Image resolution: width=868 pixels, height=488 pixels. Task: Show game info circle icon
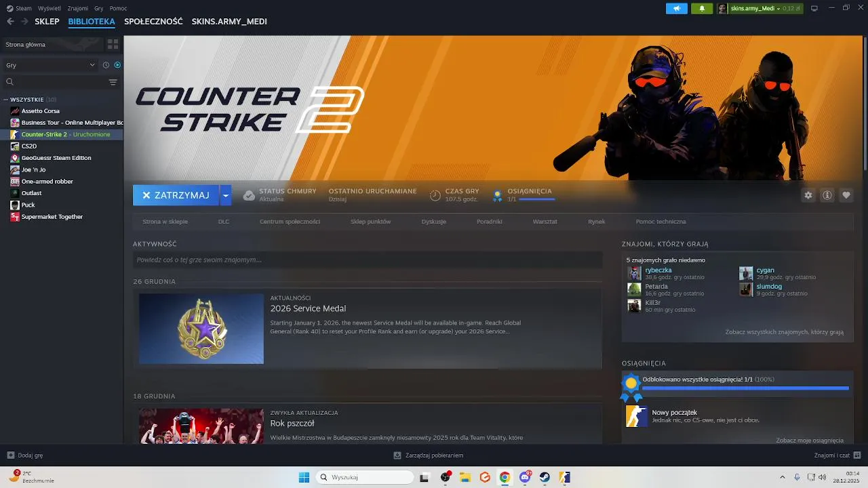827,195
